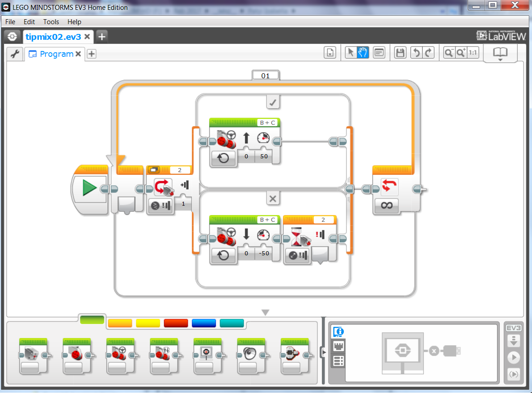Pick the Brick Status Light block from the palette

pos(295,356)
